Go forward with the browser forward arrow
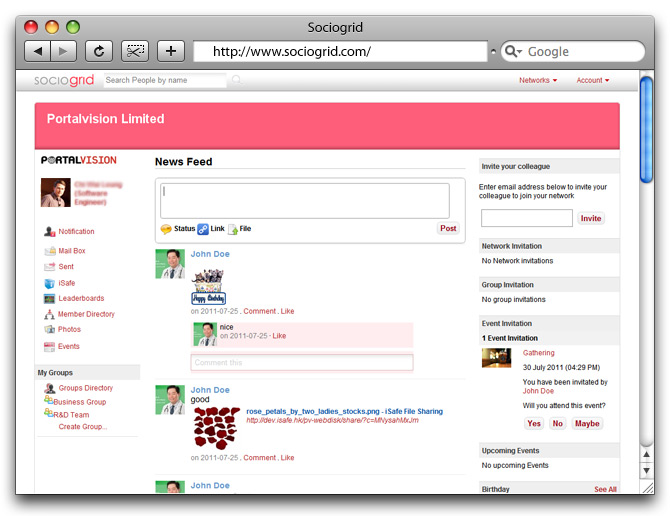The image size is (670, 516). (63, 52)
